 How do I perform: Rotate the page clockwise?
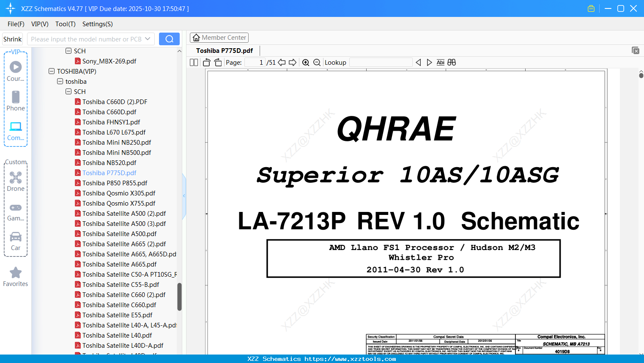tap(218, 63)
